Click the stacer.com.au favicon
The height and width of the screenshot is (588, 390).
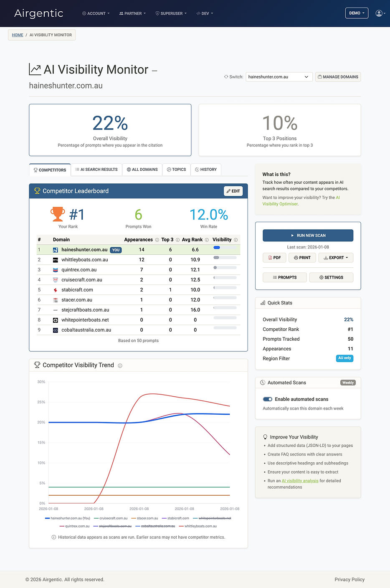(x=56, y=300)
